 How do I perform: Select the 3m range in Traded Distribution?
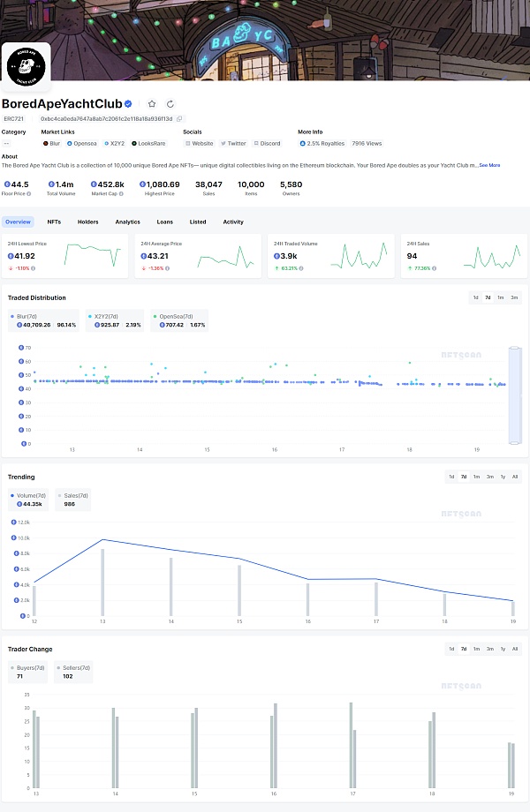click(513, 297)
